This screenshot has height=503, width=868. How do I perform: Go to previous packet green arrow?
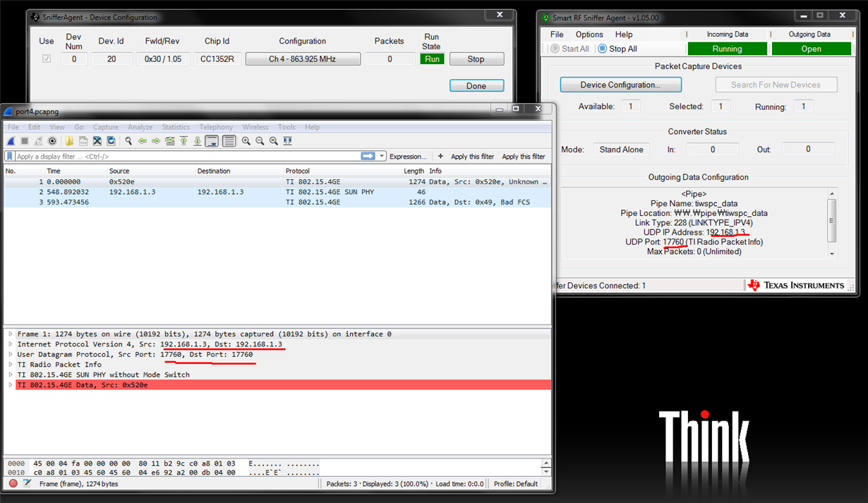point(143,141)
